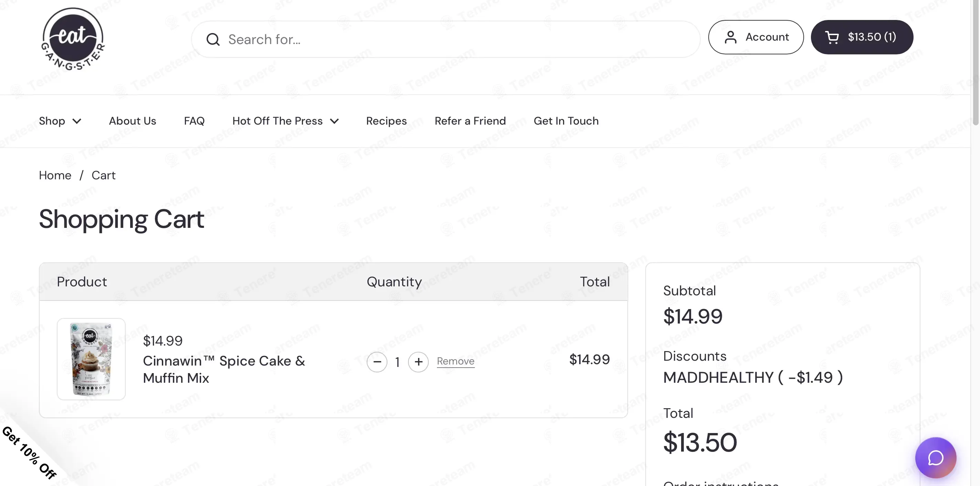
Task: Expand the Shop dropdown menu
Action: [x=60, y=121]
